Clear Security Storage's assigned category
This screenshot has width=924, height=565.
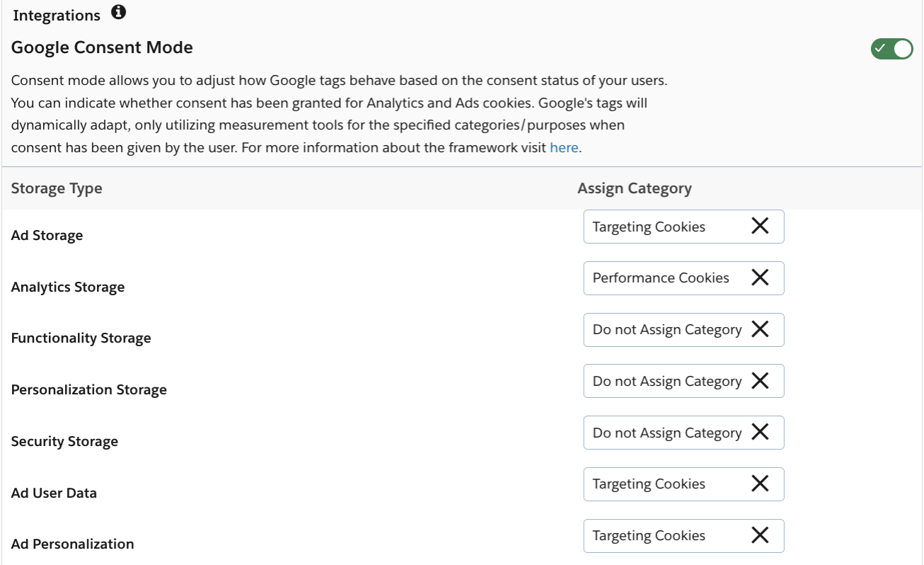point(760,432)
